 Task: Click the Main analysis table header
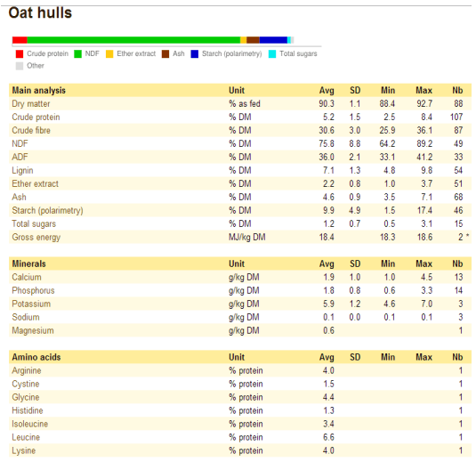click(39, 91)
